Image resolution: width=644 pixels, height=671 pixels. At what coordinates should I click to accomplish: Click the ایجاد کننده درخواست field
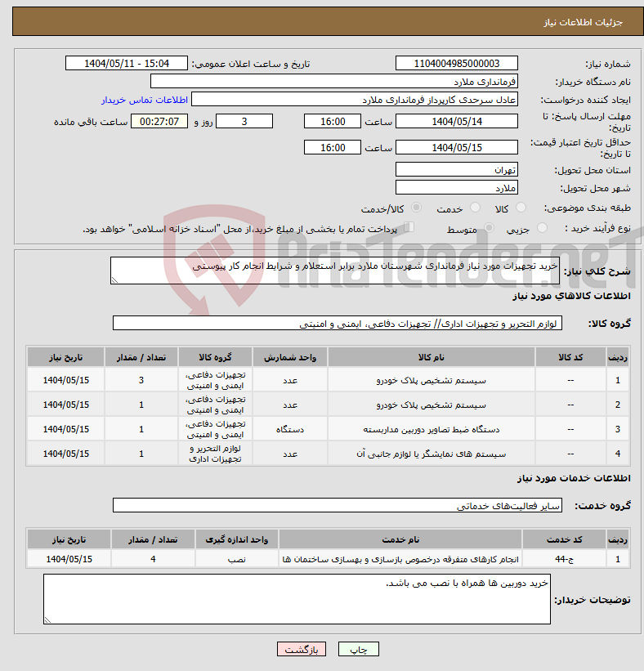(355, 100)
